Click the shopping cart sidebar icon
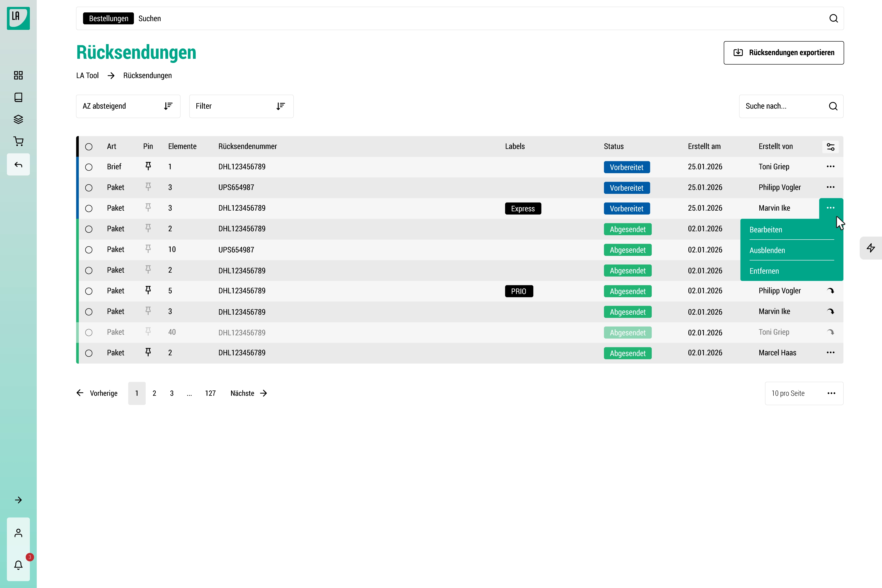The image size is (882, 588). click(18, 141)
